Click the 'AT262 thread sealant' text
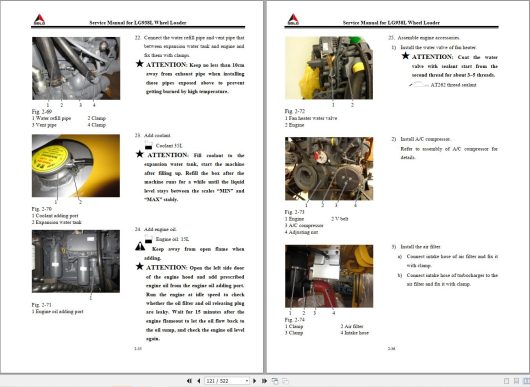This screenshot has height=387, width=530. 453,85
